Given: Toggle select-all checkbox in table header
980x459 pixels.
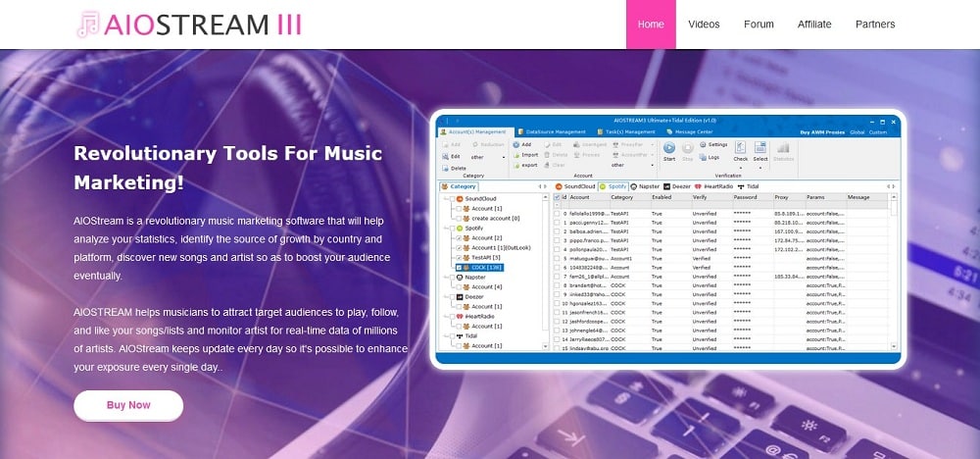Looking at the screenshot, I should coord(557,197).
